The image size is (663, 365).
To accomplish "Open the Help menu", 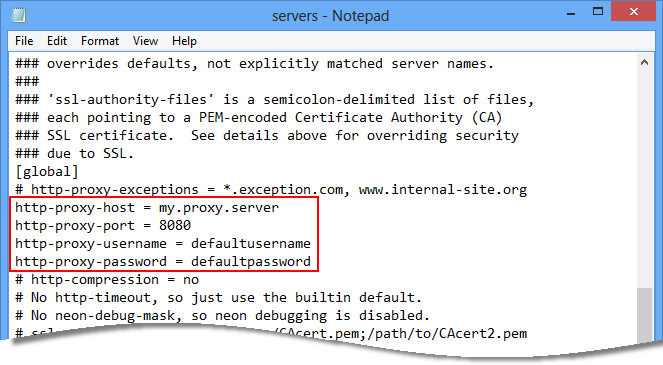I will coord(184,41).
